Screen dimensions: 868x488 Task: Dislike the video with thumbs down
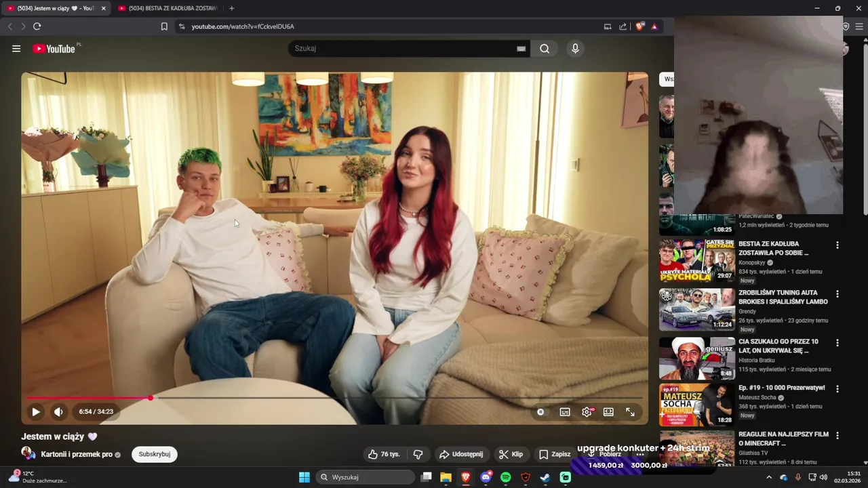418,454
